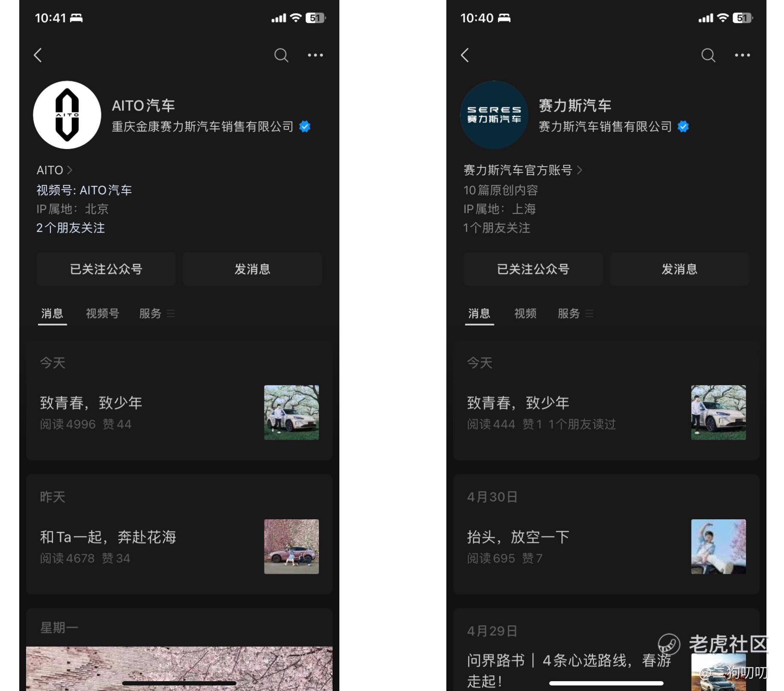Tap SERES 赛力斯汽车 logo avatar

(x=494, y=115)
